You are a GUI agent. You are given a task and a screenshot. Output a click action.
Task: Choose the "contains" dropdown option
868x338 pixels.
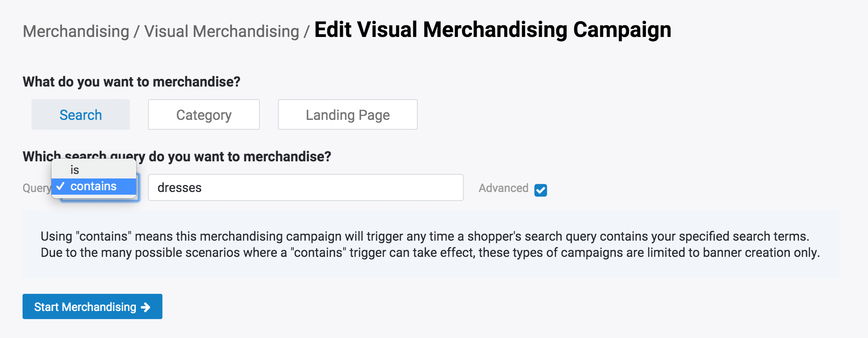(93, 186)
